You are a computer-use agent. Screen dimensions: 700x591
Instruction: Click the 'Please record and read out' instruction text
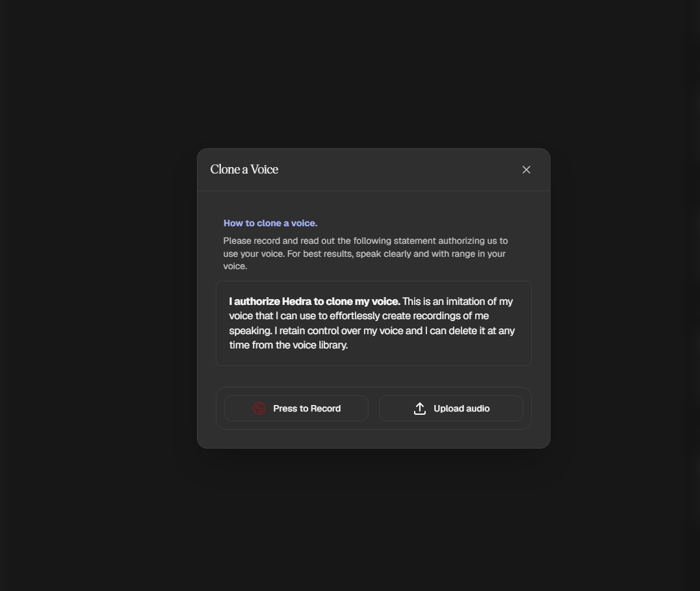pos(365,254)
